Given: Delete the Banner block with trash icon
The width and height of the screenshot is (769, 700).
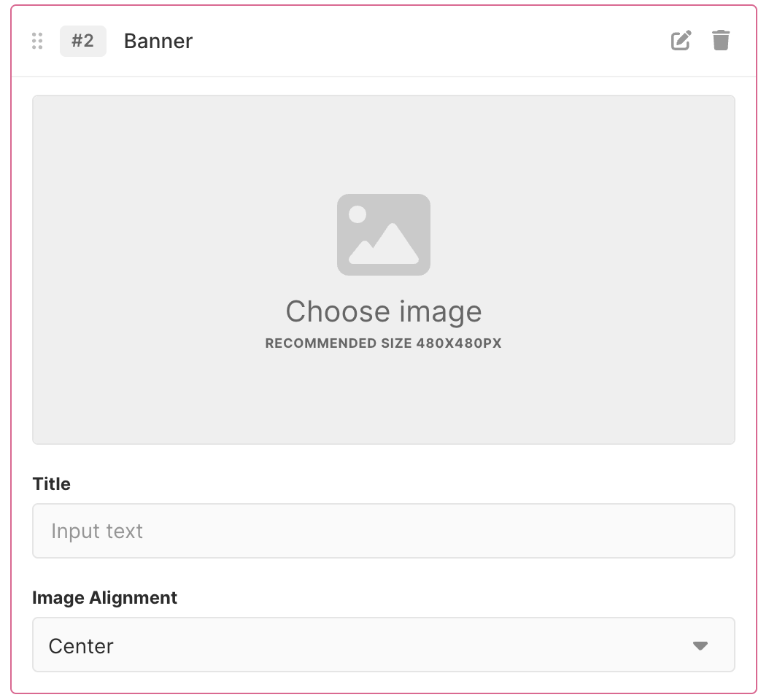Looking at the screenshot, I should (x=721, y=40).
